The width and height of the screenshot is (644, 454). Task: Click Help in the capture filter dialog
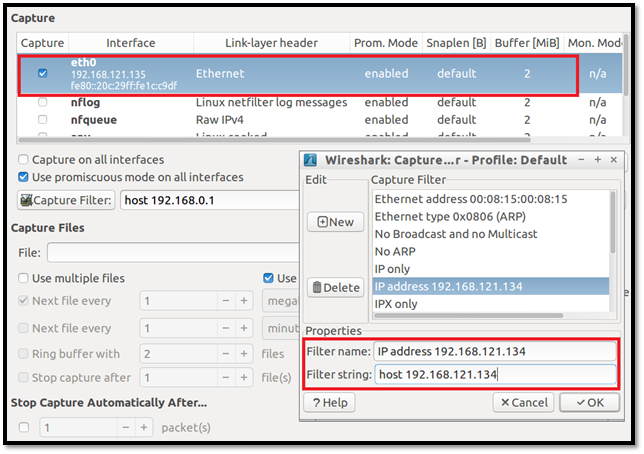329,402
